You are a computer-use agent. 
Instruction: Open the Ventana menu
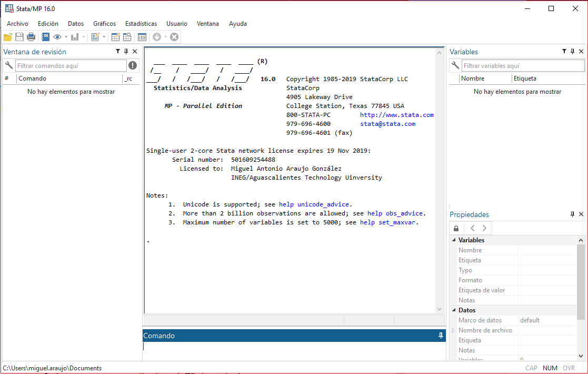click(x=208, y=24)
